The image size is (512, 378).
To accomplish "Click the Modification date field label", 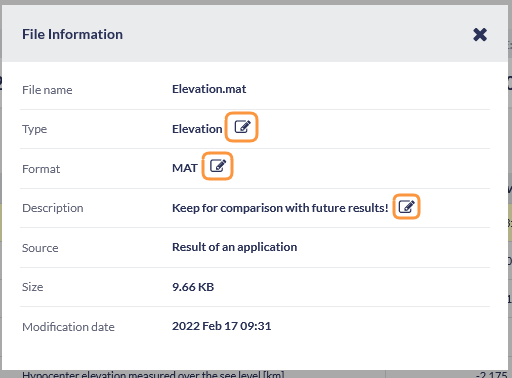I will click(68, 327).
